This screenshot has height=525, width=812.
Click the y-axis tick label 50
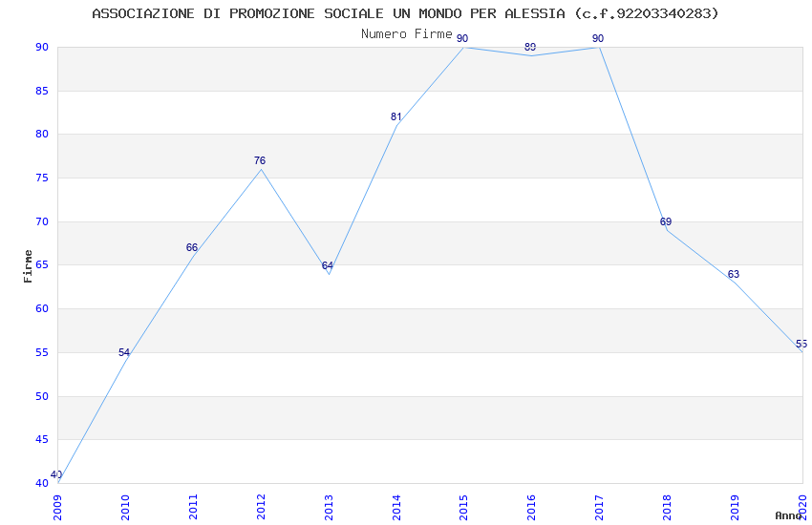pyautogui.click(x=42, y=396)
